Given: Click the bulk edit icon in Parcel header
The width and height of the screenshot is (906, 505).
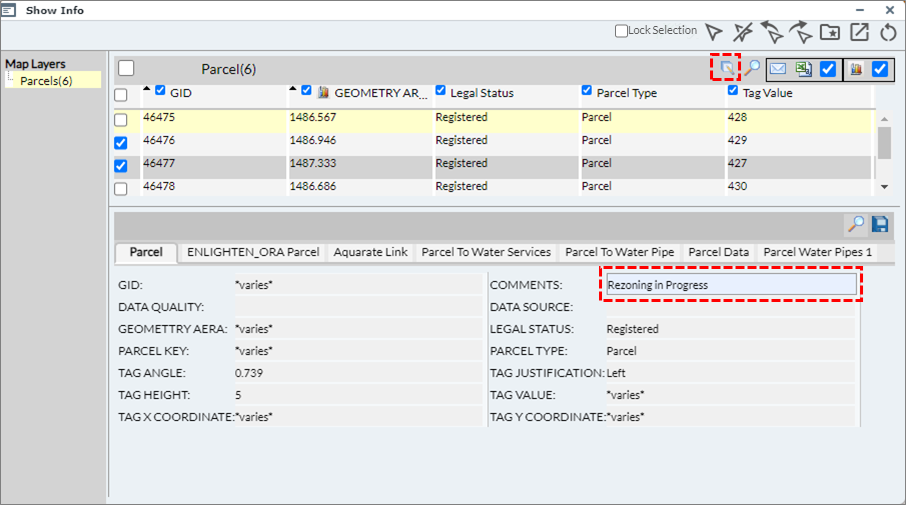Looking at the screenshot, I should point(727,68).
